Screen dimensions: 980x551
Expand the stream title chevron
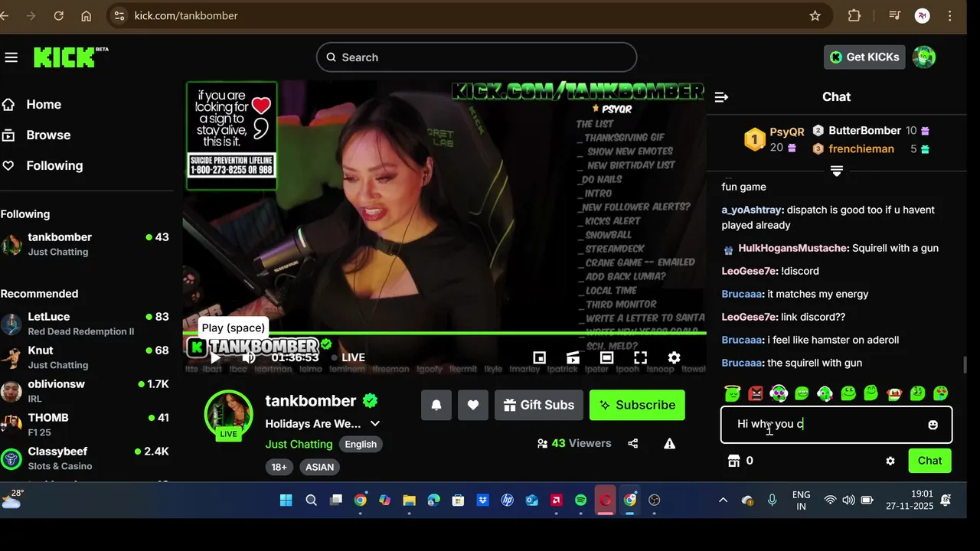tap(375, 423)
